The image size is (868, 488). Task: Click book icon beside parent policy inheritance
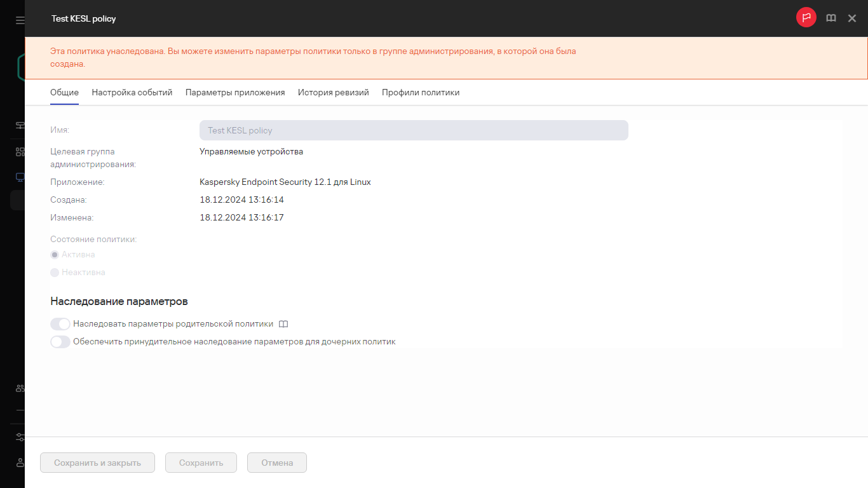click(283, 324)
